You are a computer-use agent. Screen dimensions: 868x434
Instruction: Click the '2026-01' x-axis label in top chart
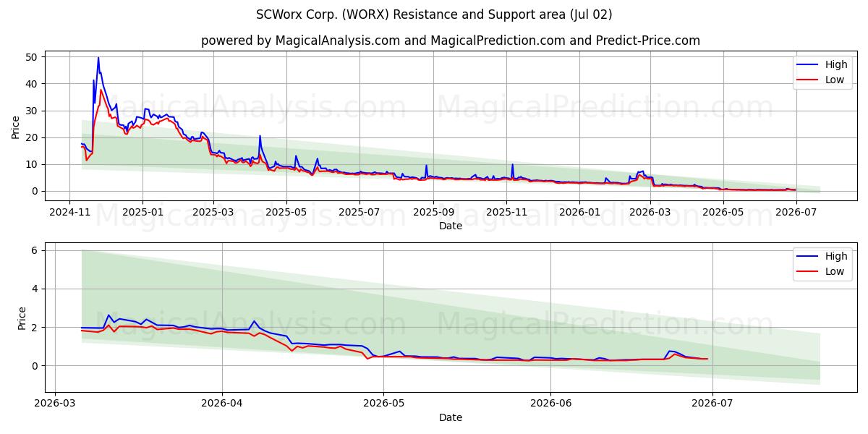coord(579,212)
